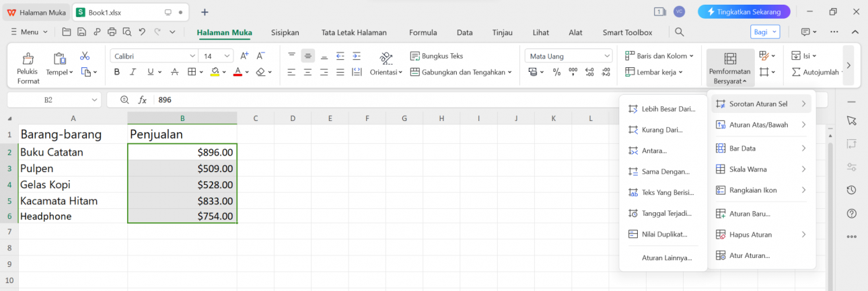The image size is (868, 291).
Task: Open the zoom icon in formula bar
Action: tap(124, 99)
